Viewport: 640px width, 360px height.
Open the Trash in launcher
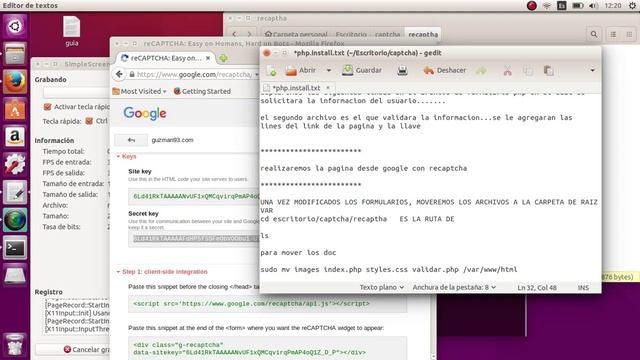[15, 344]
